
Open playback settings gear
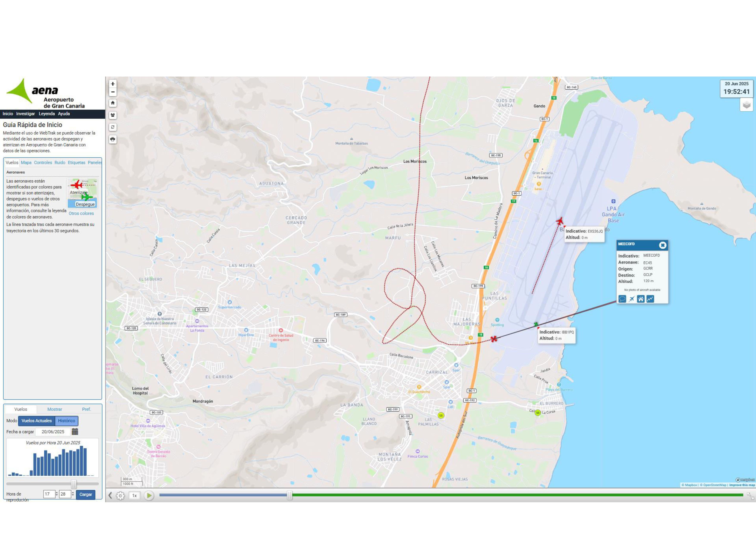click(120, 496)
